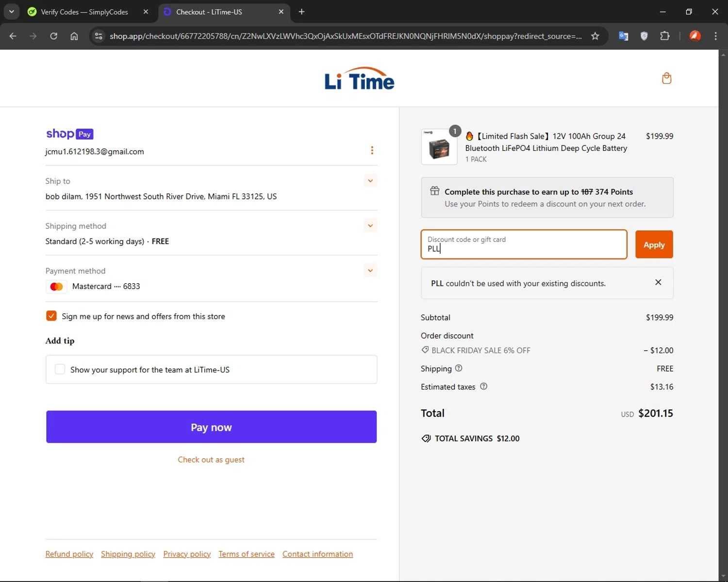Check the LiTime-US team support tip box
Screen dimensions: 728x582
coord(60,369)
